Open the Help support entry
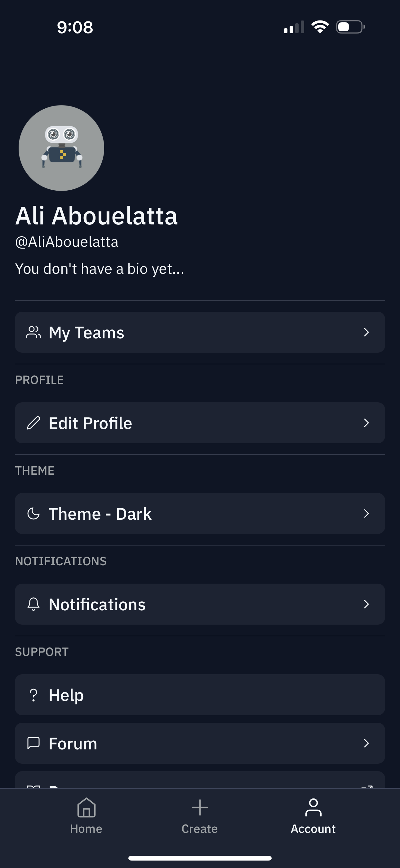The height and width of the screenshot is (868, 400). click(200, 695)
